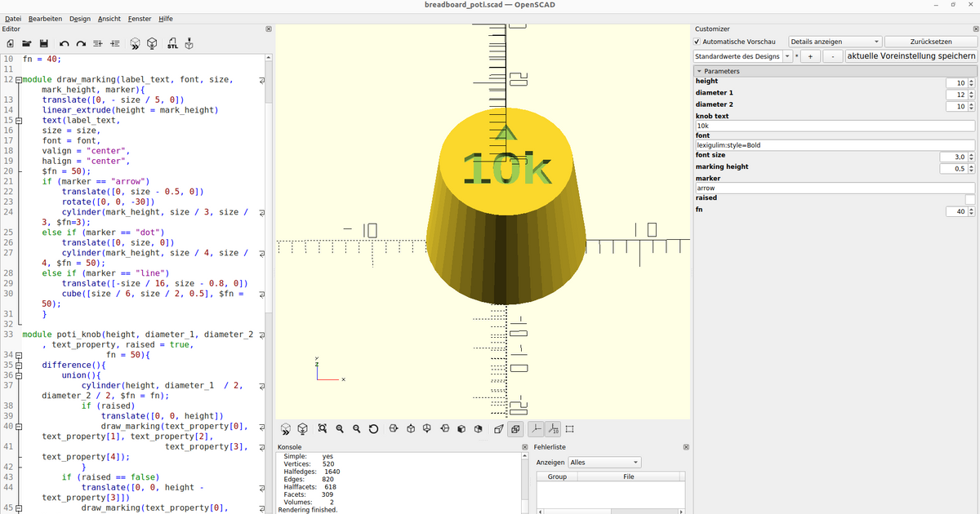The image size is (980, 514).
Task: Open the Ansicht menu
Action: (x=108, y=19)
